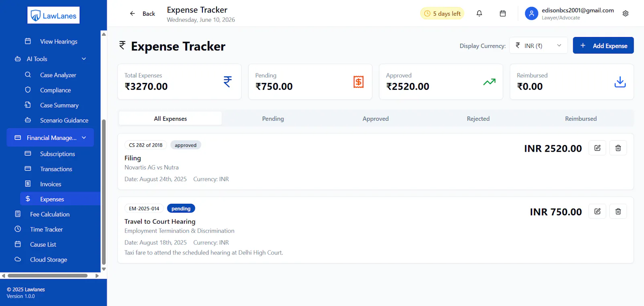Screen dimensions: 644x306
Task: Click the 5 days left badge
Action: tap(442, 13)
